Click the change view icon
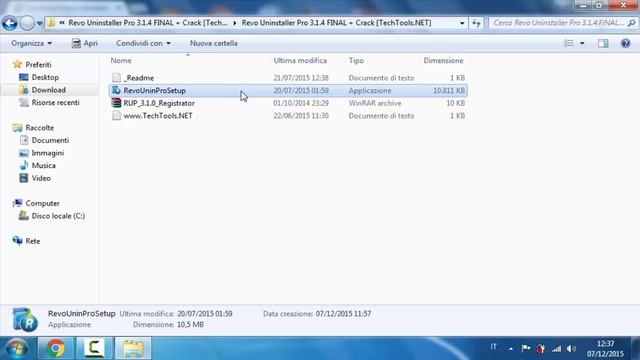The width and height of the screenshot is (640, 360). tap(568, 43)
